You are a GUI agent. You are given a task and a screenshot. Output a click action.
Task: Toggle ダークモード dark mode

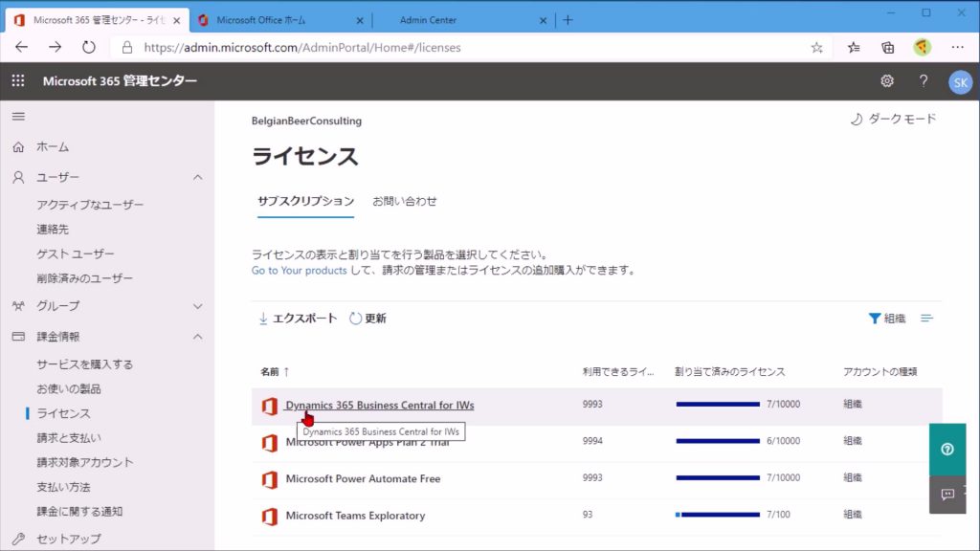click(x=893, y=119)
